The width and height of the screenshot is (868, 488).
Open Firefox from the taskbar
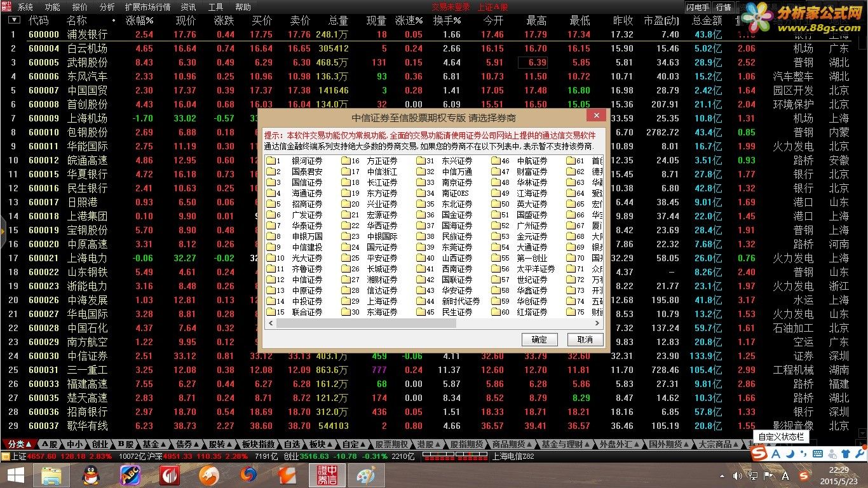250,475
